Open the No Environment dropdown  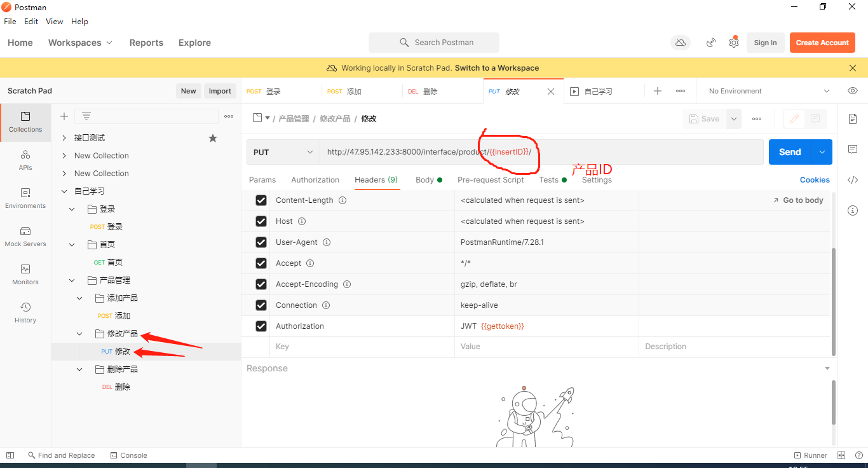pyautogui.click(x=769, y=91)
